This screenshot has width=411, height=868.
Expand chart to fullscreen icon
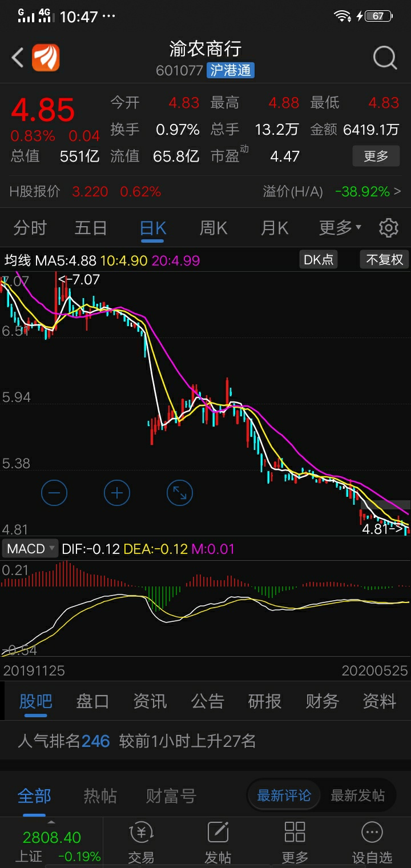(x=180, y=493)
